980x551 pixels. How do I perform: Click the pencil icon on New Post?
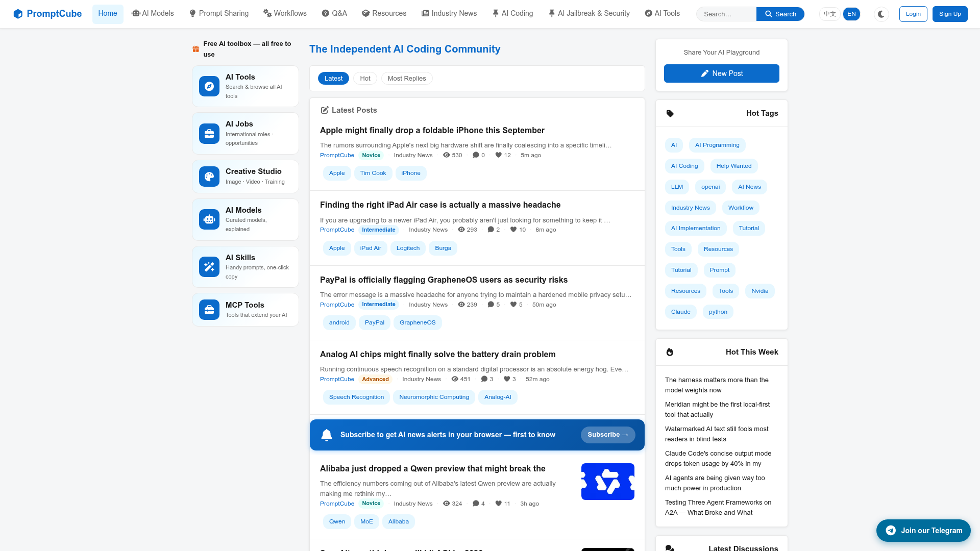pyautogui.click(x=704, y=73)
